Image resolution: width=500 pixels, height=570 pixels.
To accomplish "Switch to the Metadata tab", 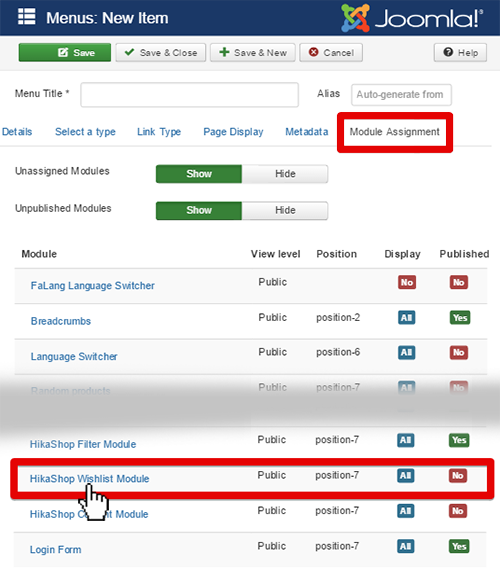I will tap(307, 132).
